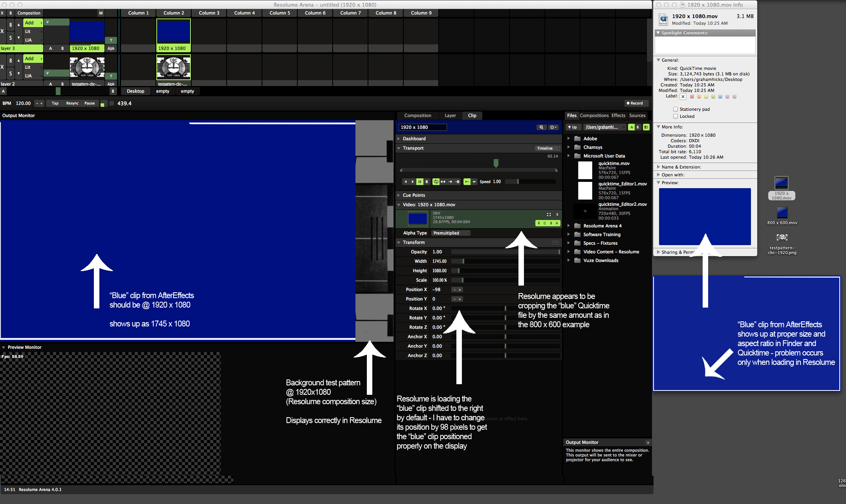Viewport: 846px width, 504px height.
Task: Check the Locked checkbox in Info window
Action: [676, 116]
